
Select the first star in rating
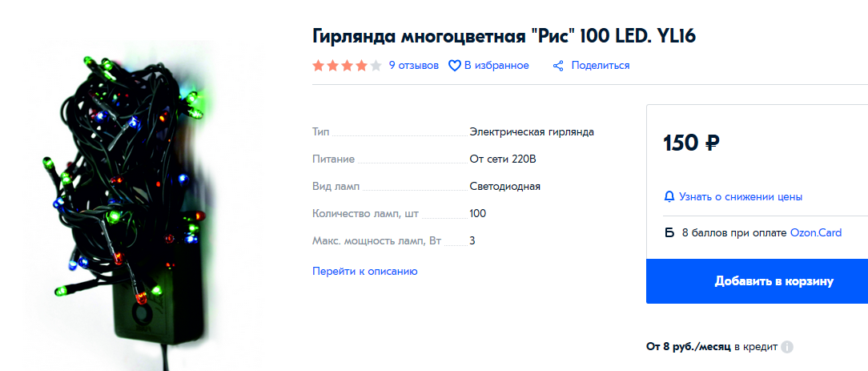319,66
